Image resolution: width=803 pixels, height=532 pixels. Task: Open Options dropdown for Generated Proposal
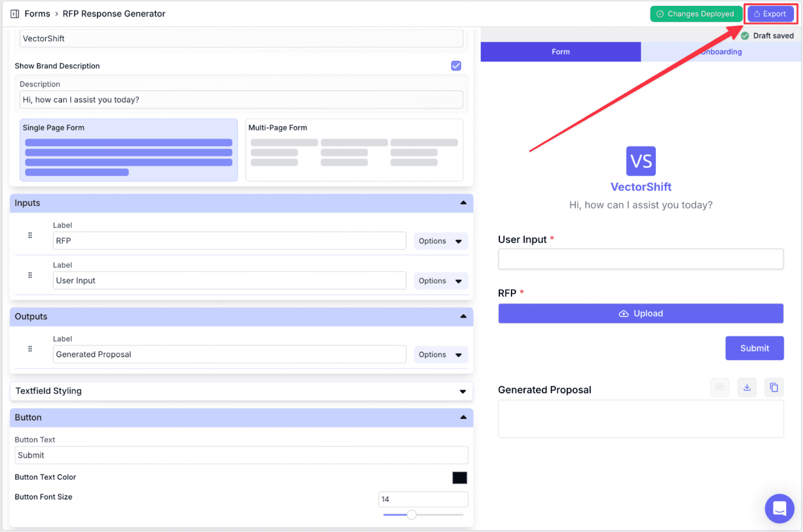[x=441, y=354]
